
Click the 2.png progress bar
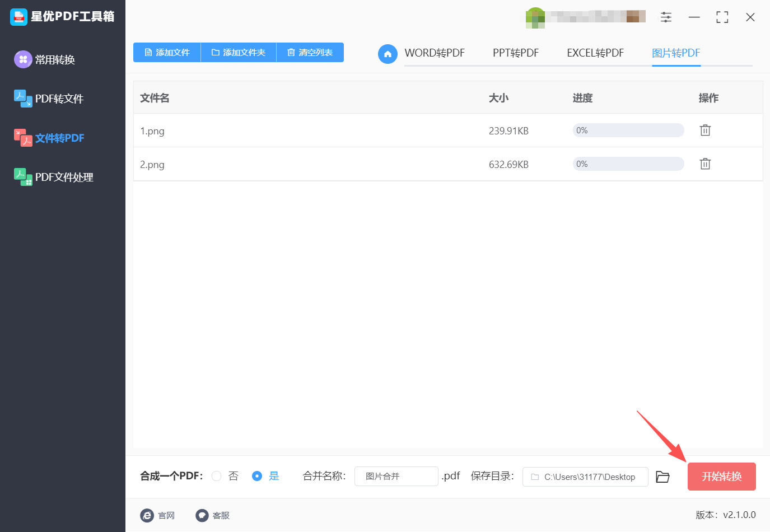point(628,164)
